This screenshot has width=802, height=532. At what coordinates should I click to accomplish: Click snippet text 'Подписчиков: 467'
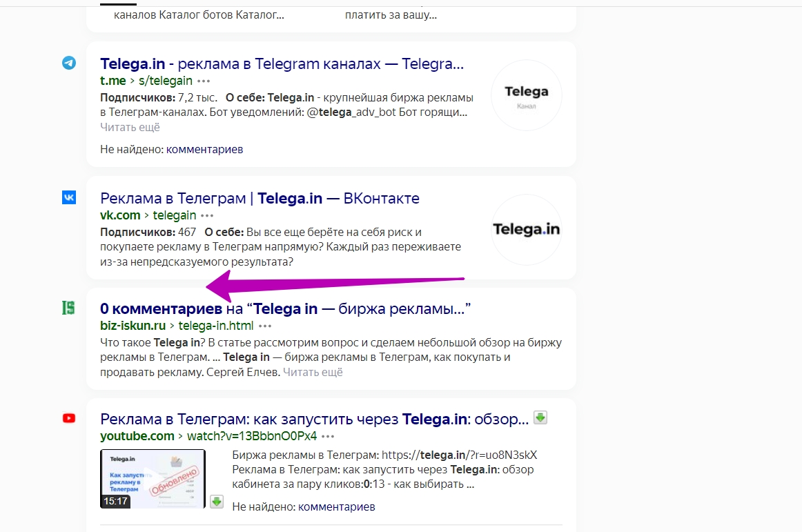coord(148,233)
